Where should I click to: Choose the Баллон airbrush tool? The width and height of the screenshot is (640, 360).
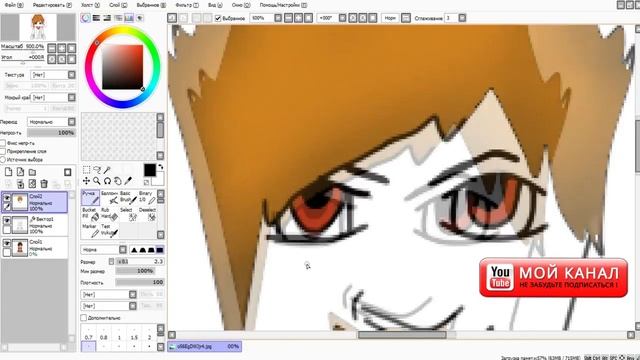[109, 197]
